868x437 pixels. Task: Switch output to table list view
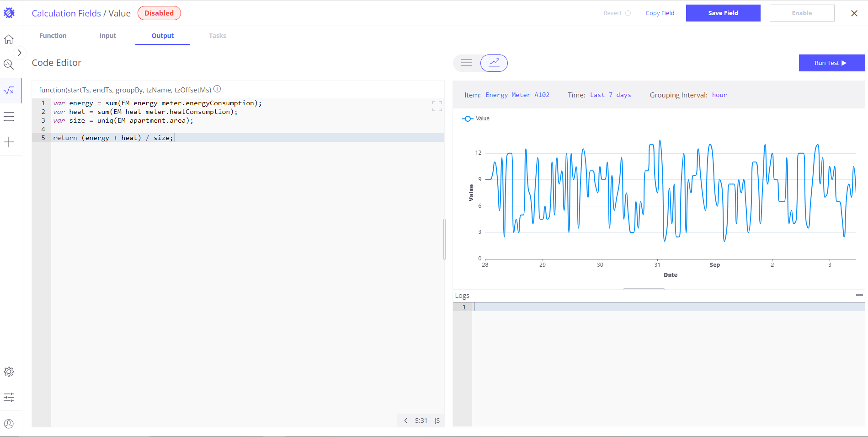pos(467,63)
